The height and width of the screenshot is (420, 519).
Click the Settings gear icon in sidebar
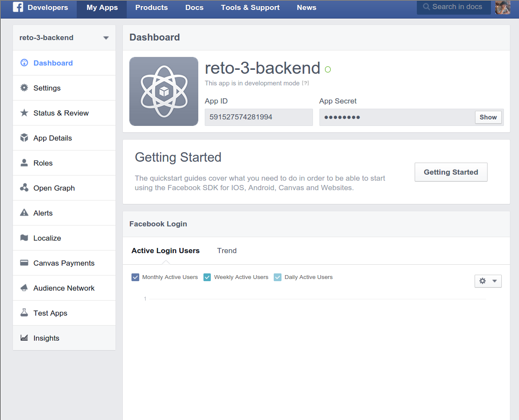[x=24, y=88]
